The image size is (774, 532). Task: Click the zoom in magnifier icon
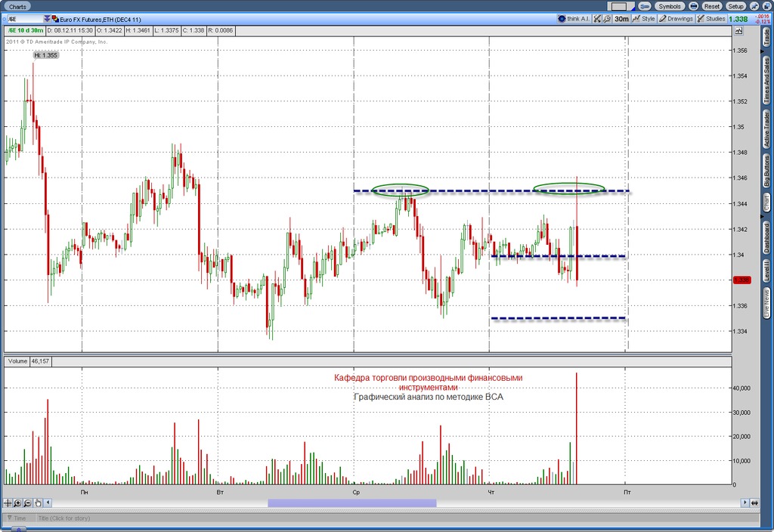[x=18, y=503]
